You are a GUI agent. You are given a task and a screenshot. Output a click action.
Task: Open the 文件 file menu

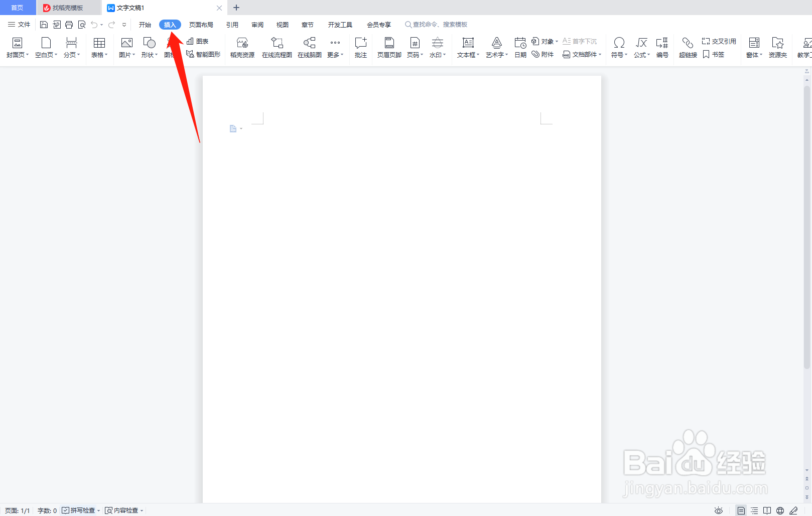click(19, 25)
